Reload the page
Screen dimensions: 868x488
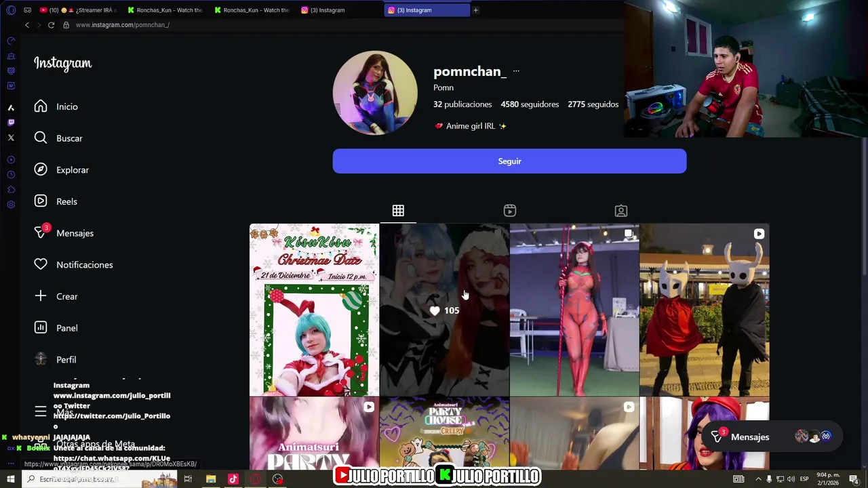51,25
